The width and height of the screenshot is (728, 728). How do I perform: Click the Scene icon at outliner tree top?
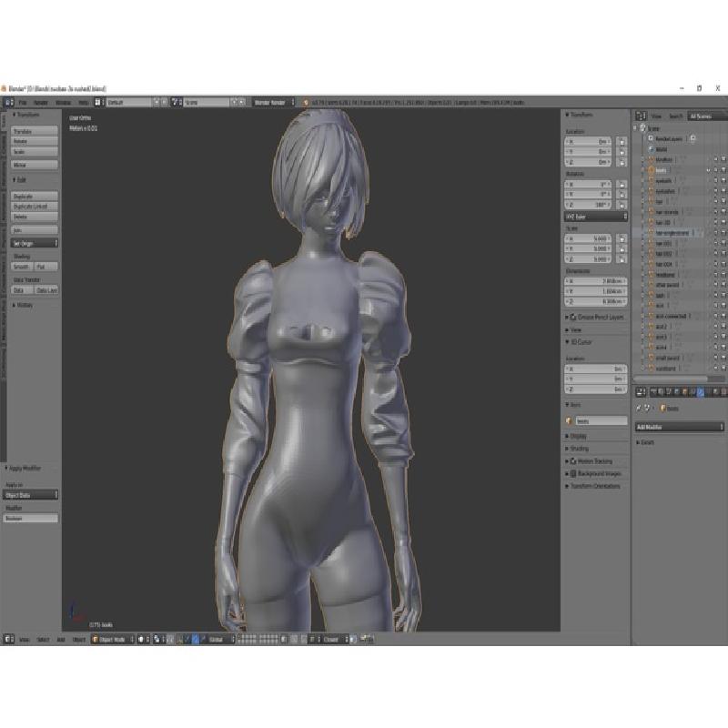[x=643, y=127]
